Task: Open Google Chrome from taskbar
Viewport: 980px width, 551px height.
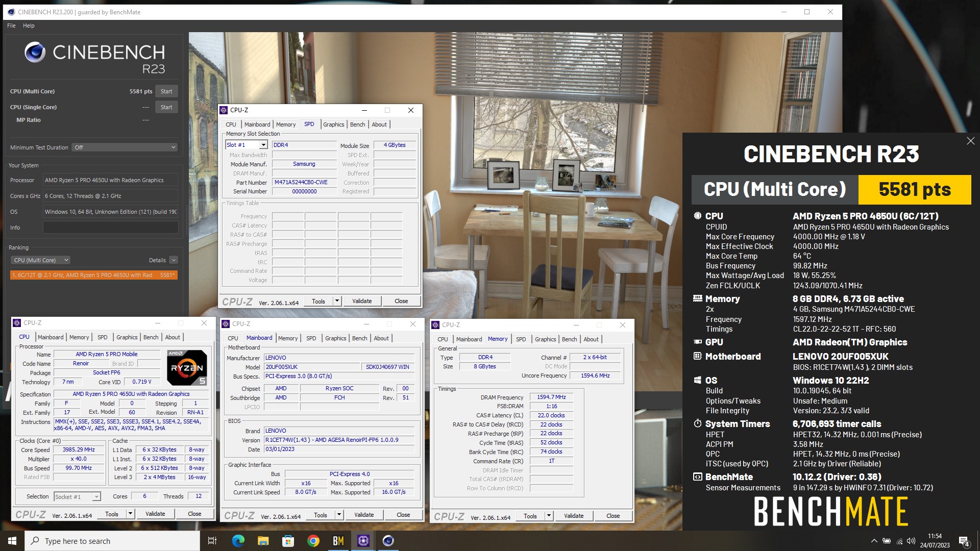Action: click(x=313, y=541)
